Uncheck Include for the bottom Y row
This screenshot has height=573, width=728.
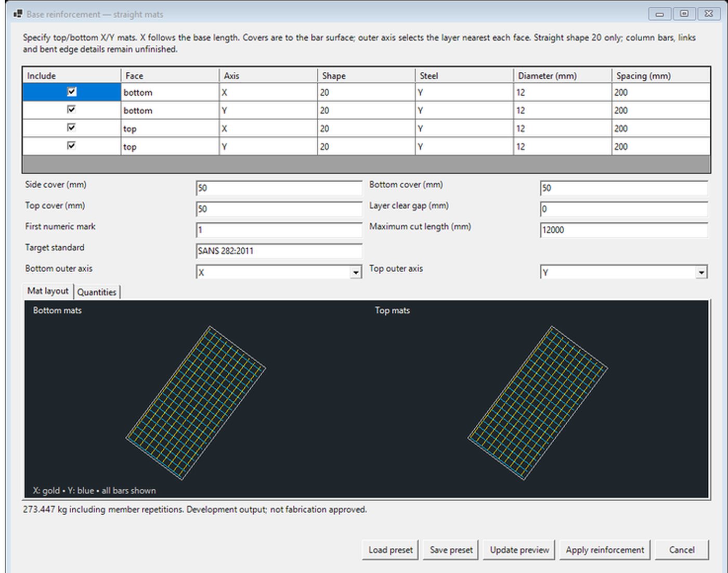pyautogui.click(x=72, y=109)
